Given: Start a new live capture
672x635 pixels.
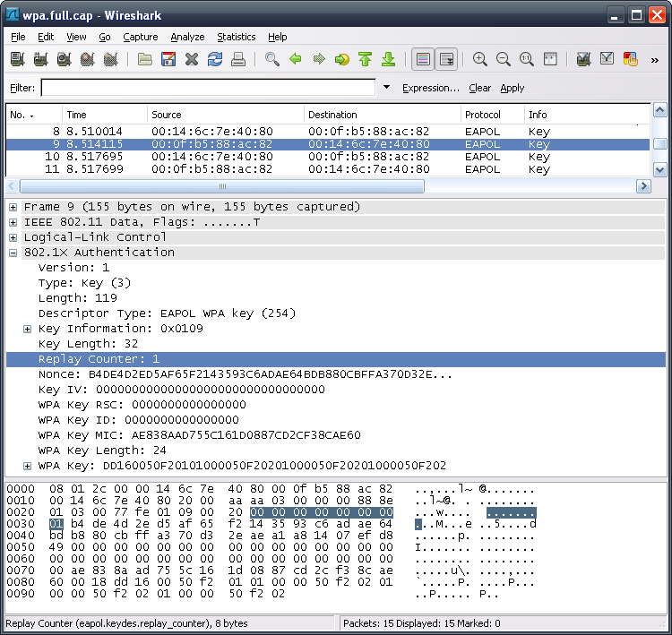Looking at the screenshot, I should [x=64, y=59].
